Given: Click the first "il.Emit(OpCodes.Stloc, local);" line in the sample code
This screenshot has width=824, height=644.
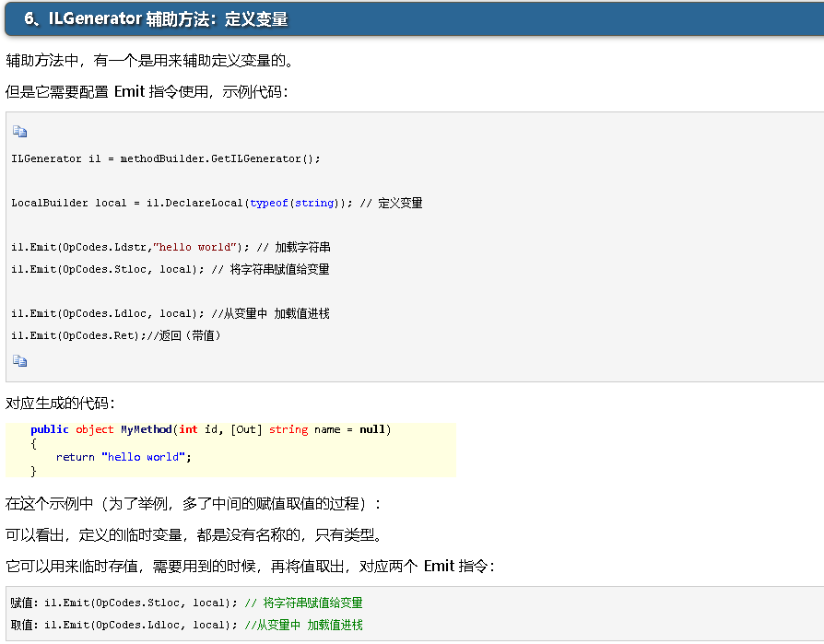Looking at the screenshot, I should [171, 269].
